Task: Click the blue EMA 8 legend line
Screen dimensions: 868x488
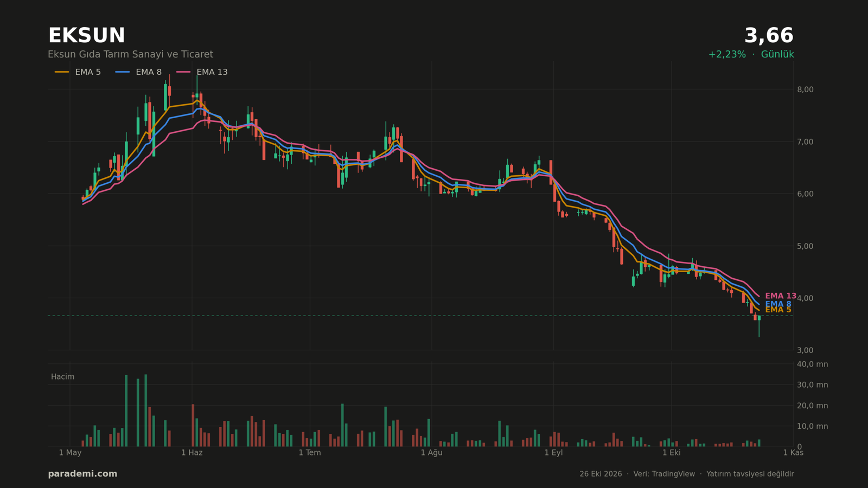Action: tap(123, 72)
